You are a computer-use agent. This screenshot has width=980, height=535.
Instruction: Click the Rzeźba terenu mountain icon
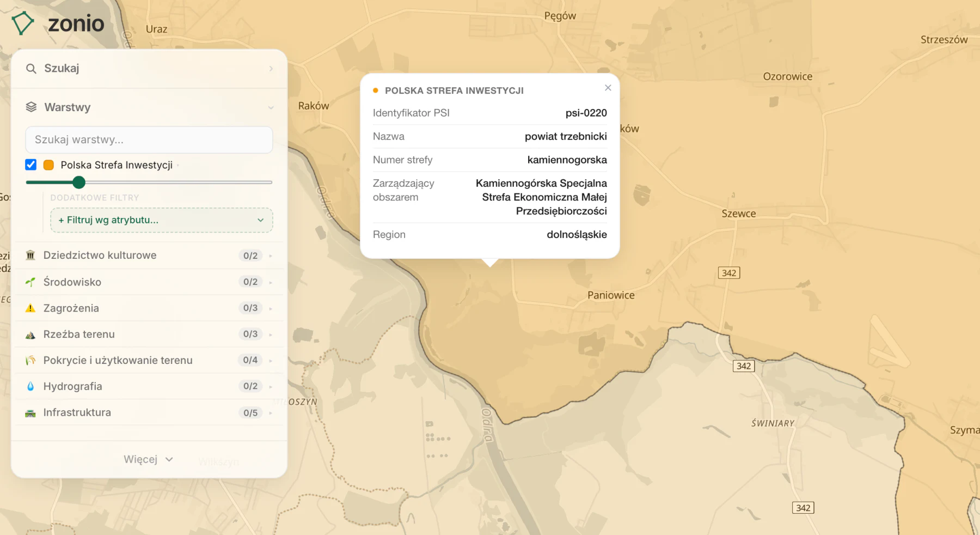(30, 335)
